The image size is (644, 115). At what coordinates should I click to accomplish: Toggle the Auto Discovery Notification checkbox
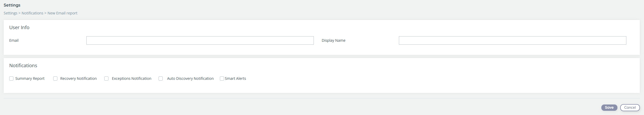(x=161, y=79)
